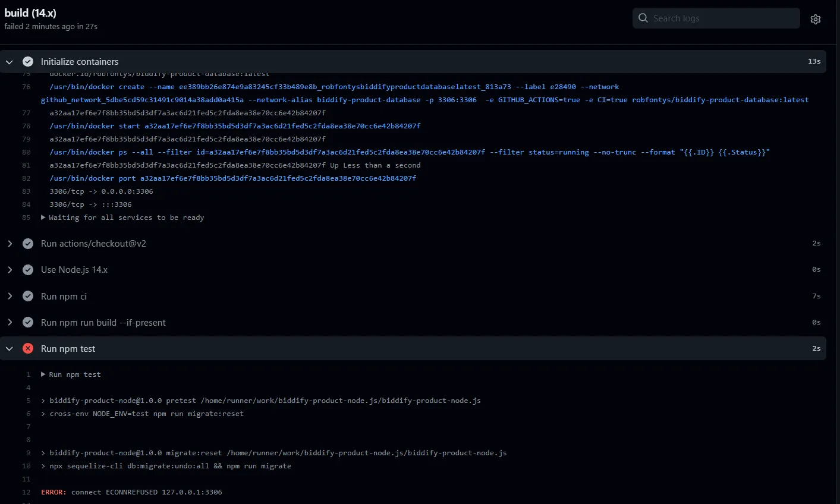Image resolution: width=840 pixels, height=504 pixels.
Task: Focus the Search logs input field
Action: [716, 18]
